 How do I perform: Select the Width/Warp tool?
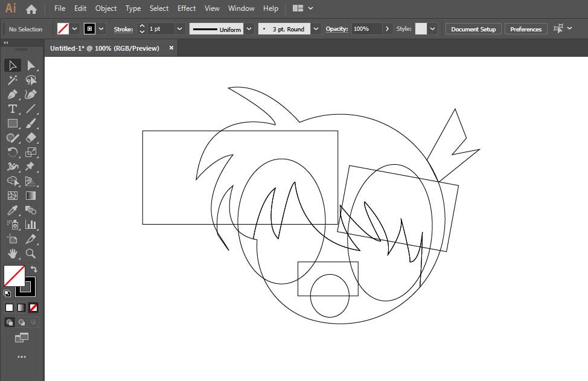tap(12, 167)
